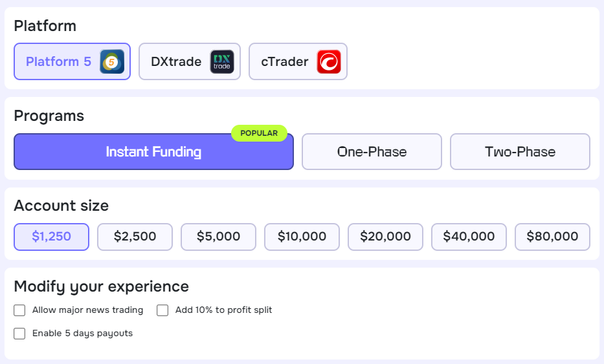This screenshot has height=364, width=604.
Task: Choose the $20,000 account size
Action: [x=385, y=237]
